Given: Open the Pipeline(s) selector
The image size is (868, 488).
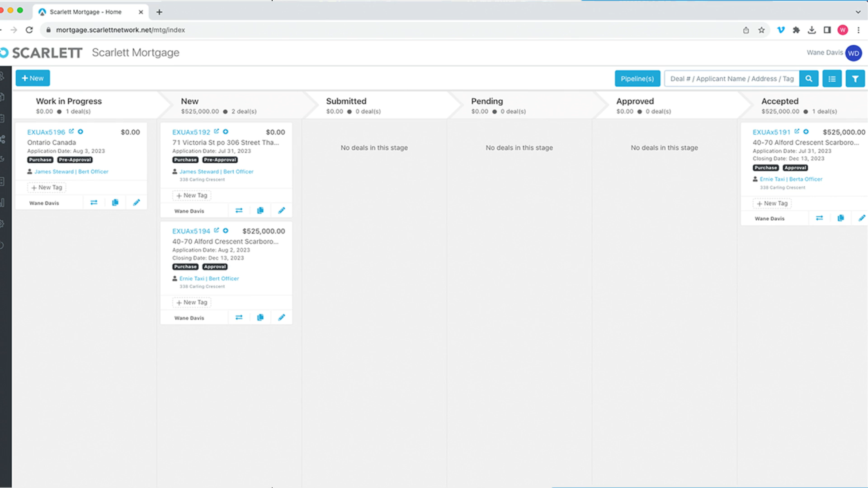Looking at the screenshot, I should (x=637, y=79).
